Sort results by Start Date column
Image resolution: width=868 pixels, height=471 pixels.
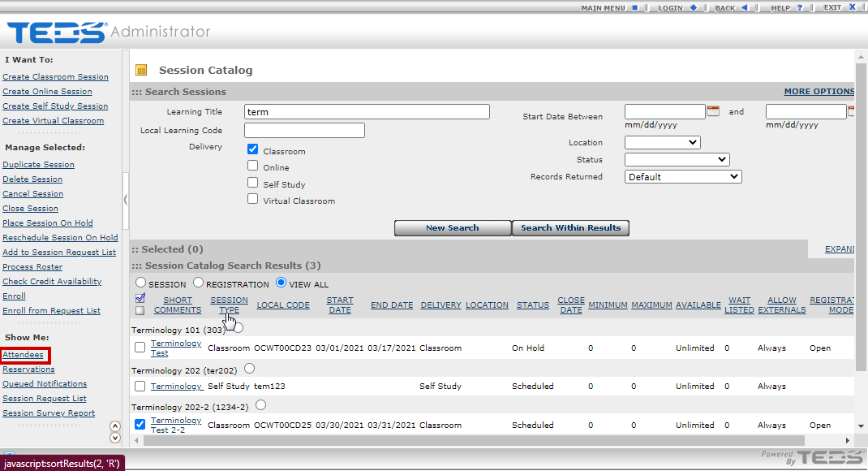[x=340, y=305]
